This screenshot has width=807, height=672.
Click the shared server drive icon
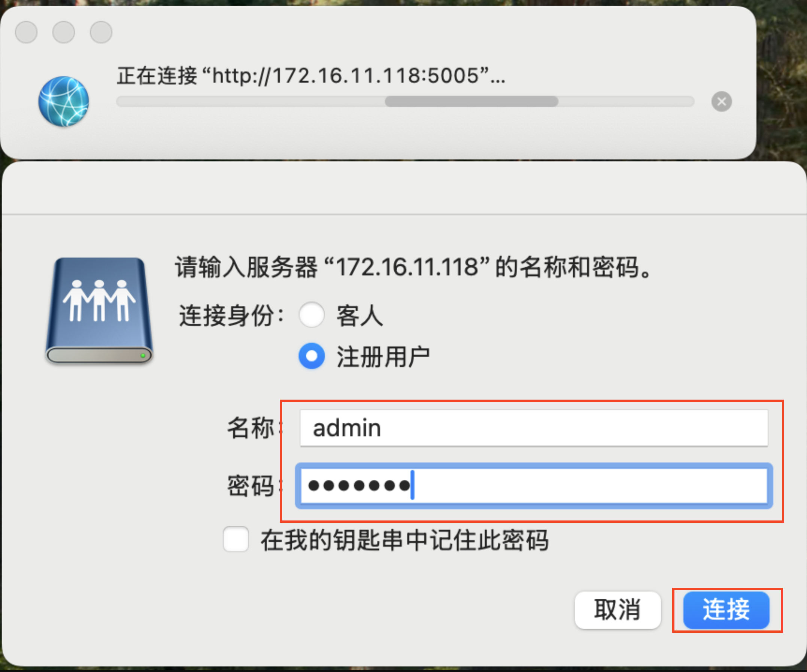point(99,311)
